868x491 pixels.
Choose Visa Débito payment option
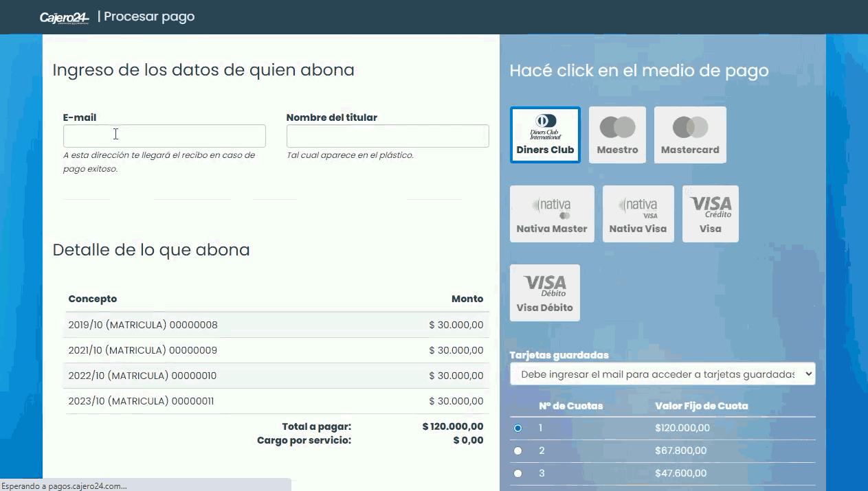[545, 293]
